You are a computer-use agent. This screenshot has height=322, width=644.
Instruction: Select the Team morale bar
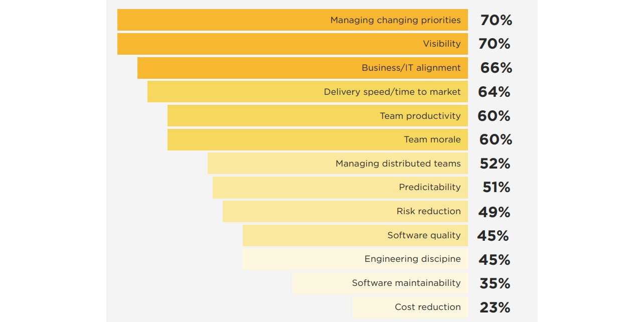(317, 139)
